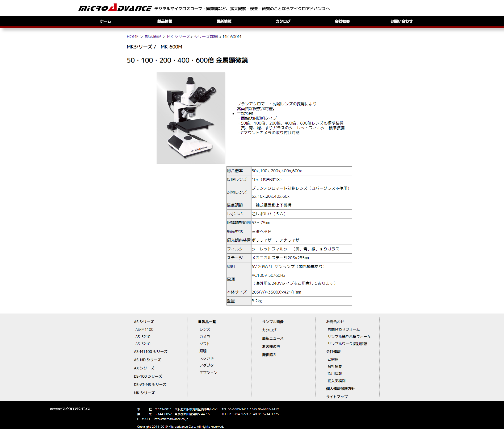The height and width of the screenshot is (429, 504).
Task: Click the 個人情報保護方針 footer link
Action: point(340,389)
